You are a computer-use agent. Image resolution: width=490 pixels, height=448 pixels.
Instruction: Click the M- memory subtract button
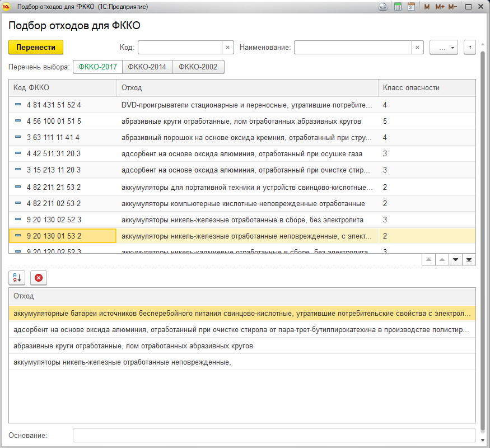tap(453, 7)
